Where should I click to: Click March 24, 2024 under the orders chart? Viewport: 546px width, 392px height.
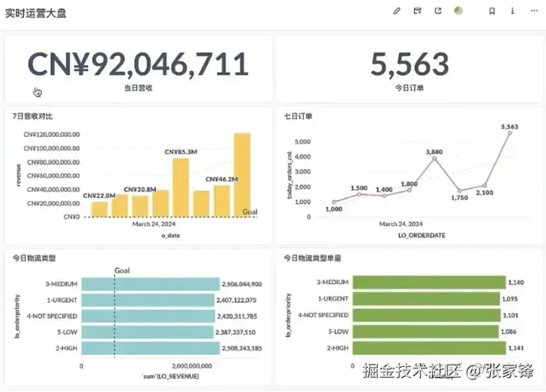401,224
